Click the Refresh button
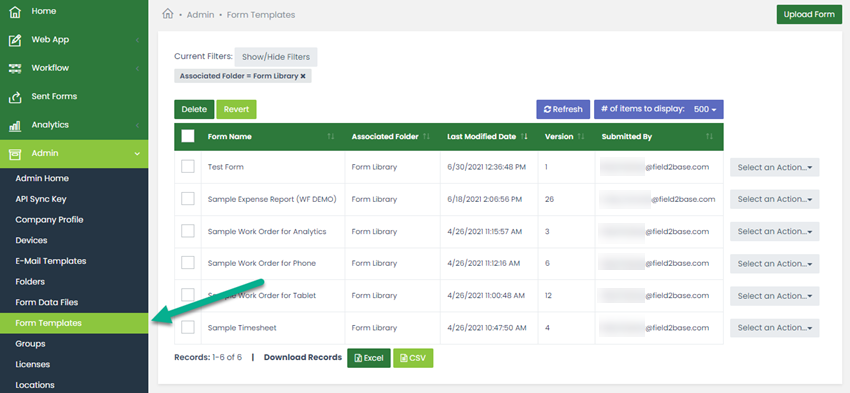This screenshot has width=850, height=393. tap(563, 109)
